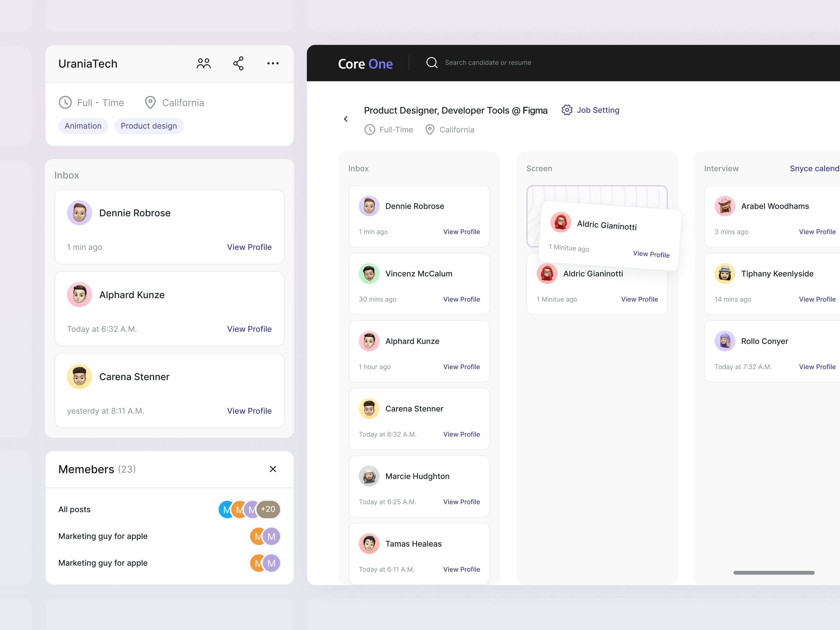Click the clock icon under the Figma job title
This screenshot has height=630, width=840.
tap(370, 129)
